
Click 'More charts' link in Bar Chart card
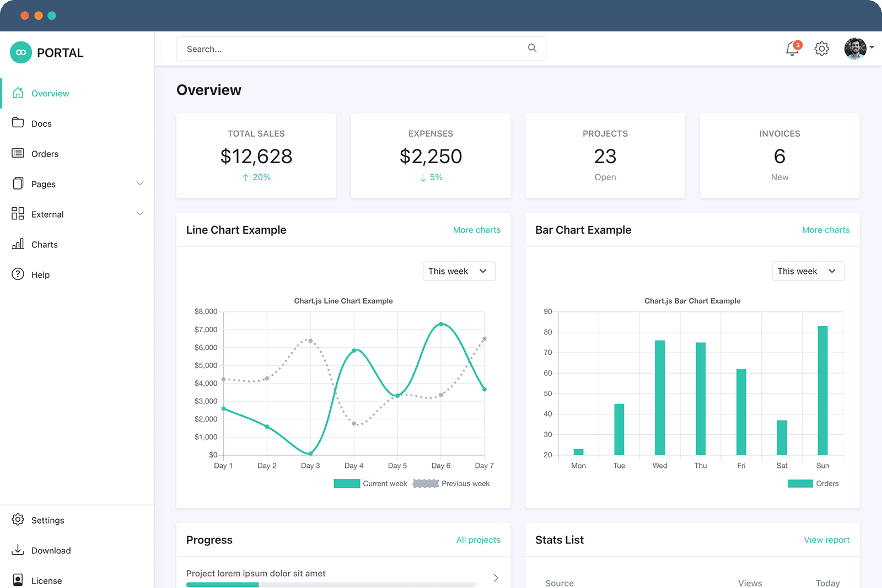tap(826, 230)
